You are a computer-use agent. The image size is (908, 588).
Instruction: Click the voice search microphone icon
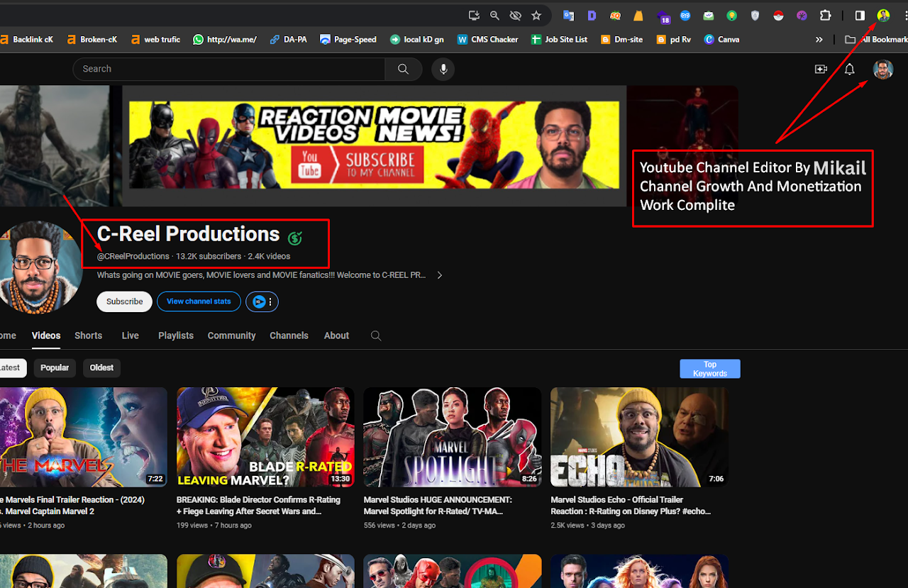point(443,69)
